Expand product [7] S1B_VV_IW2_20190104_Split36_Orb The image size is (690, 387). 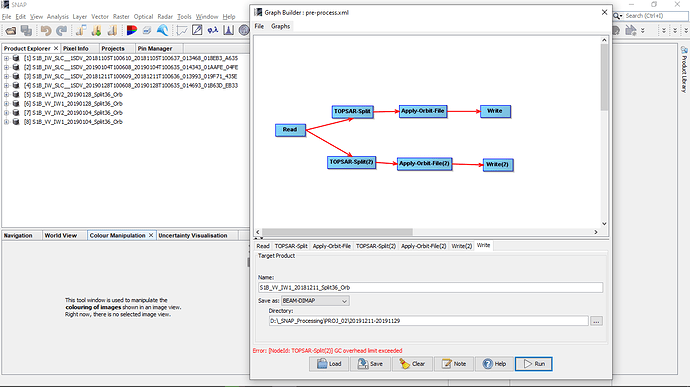6,112
